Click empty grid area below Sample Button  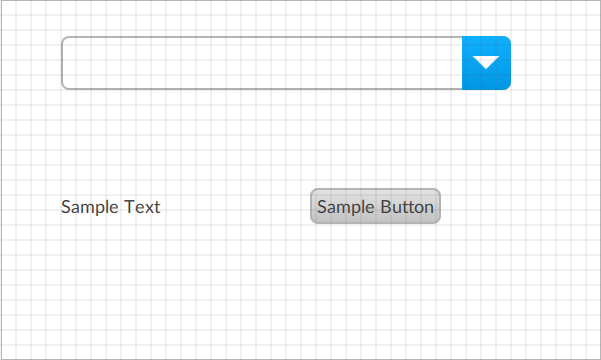(x=375, y=284)
